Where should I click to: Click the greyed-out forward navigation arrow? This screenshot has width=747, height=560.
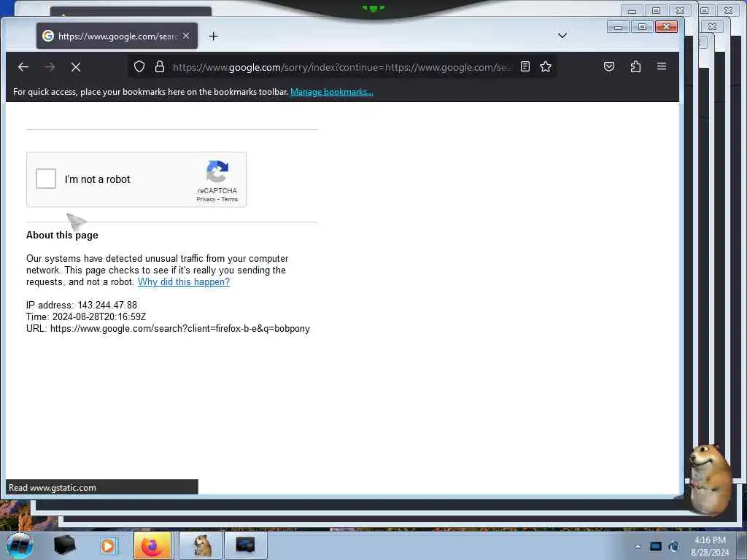point(49,67)
